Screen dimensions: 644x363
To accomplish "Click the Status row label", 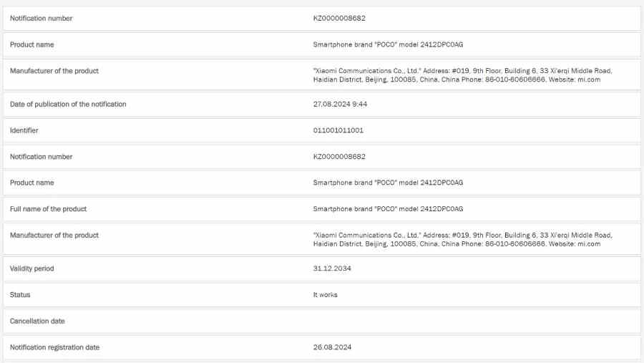I will click(x=20, y=295).
